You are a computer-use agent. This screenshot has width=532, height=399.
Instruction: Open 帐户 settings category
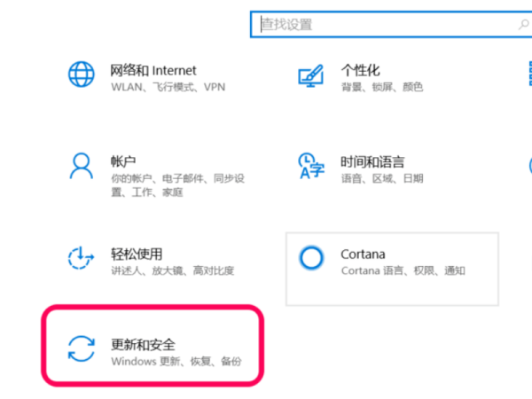(123, 161)
